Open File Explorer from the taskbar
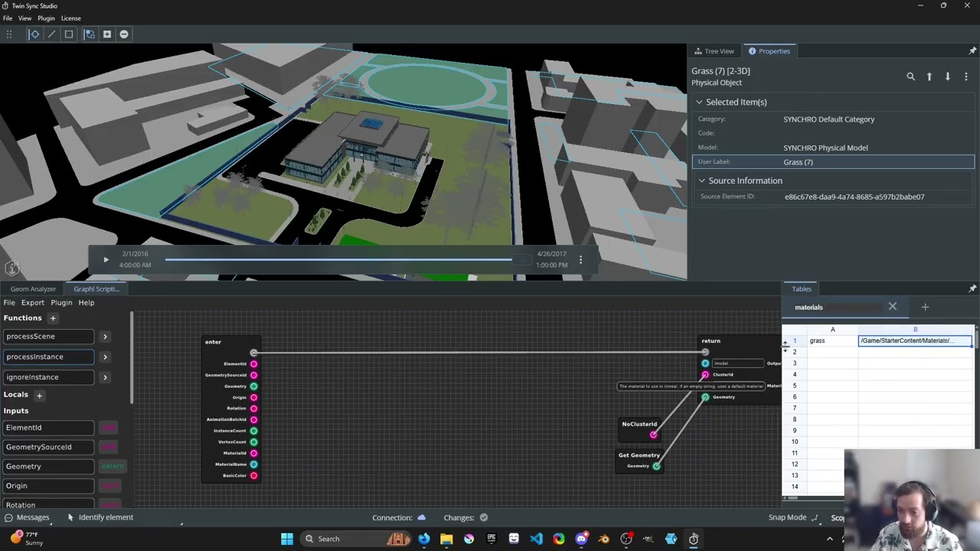This screenshot has height=551, width=980. (x=446, y=539)
